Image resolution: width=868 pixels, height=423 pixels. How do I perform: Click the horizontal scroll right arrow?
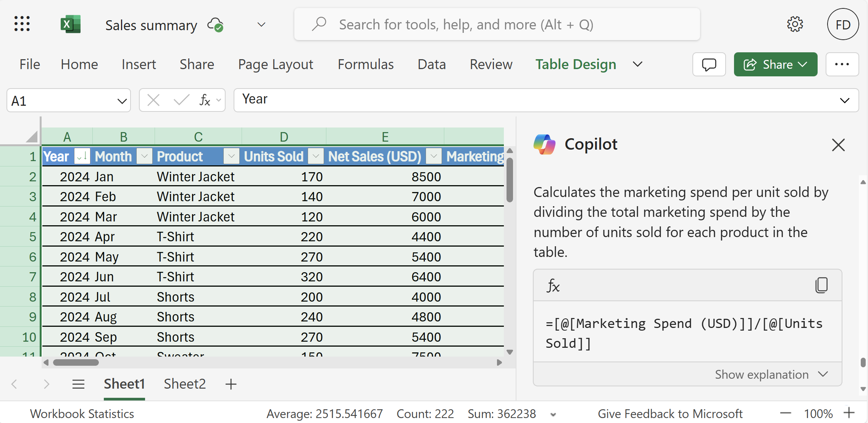(499, 362)
